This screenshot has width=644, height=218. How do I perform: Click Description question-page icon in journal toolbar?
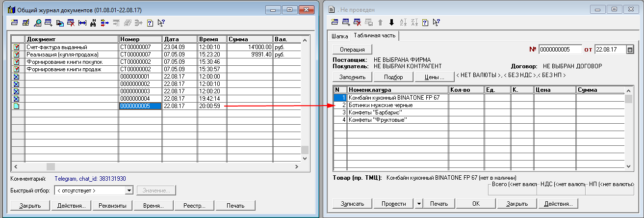coord(150,23)
